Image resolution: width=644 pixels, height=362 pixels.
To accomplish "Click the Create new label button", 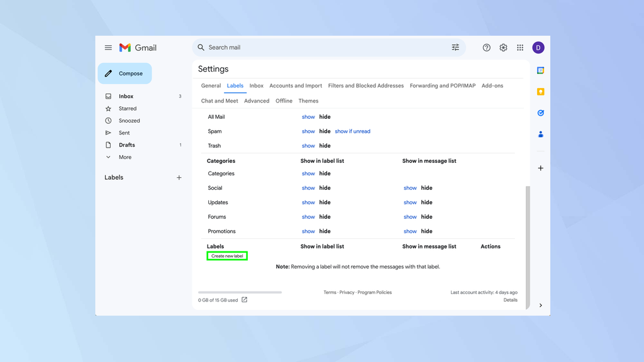I will [x=227, y=256].
